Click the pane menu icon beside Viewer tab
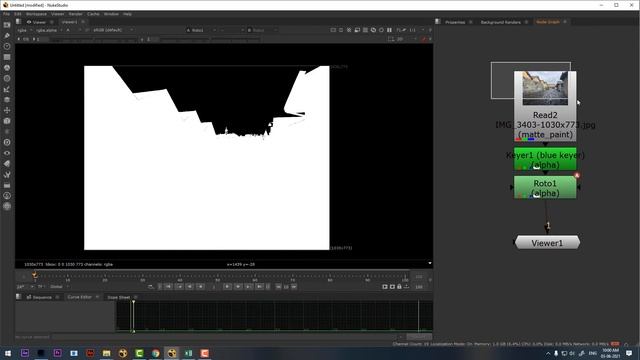The height and width of the screenshot is (360, 640). [x=19, y=22]
